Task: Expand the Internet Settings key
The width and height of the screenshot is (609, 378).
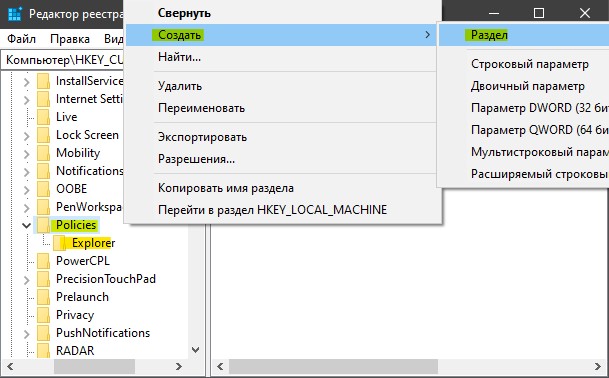Action: [x=26, y=100]
